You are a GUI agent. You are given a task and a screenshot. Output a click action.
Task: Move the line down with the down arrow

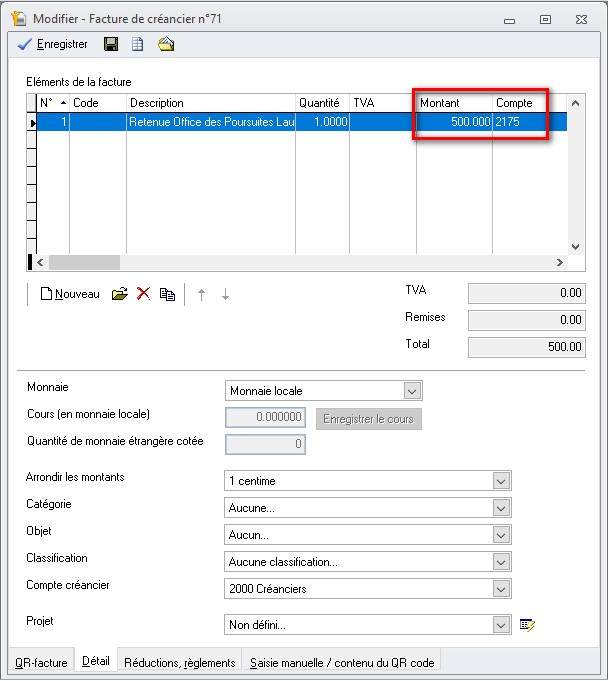point(225,294)
